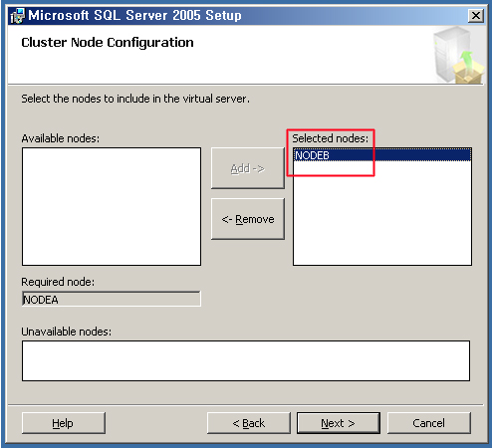492x448 pixels.
Task: Cancel the SQL Server setup
Action: pyautogui.click(x=428, y=423)
